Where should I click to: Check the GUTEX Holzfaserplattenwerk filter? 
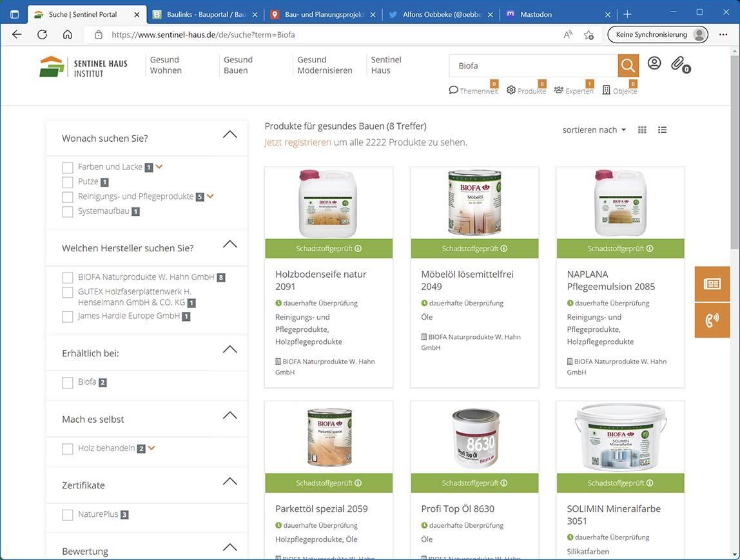pos(68,292)
